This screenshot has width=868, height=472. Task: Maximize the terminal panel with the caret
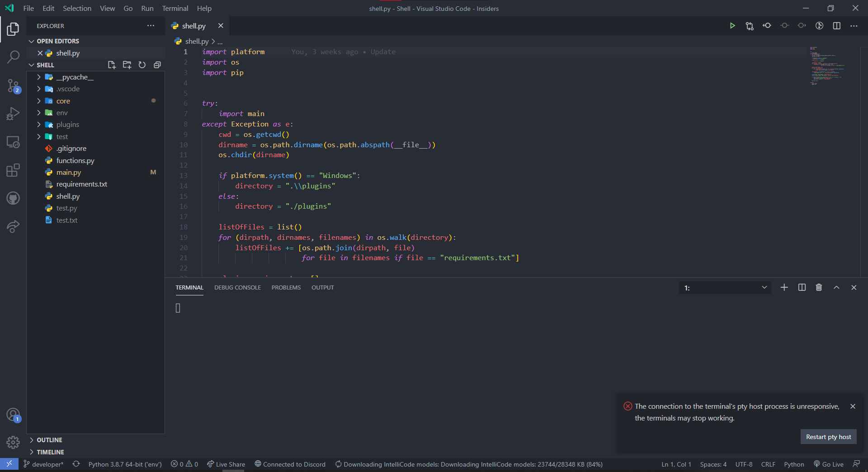836,287
